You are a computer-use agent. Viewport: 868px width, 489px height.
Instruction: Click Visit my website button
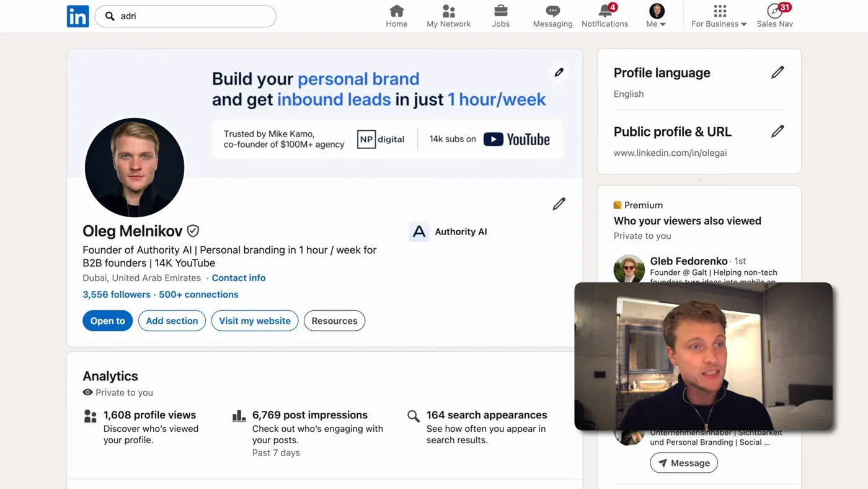click(255, 321)
